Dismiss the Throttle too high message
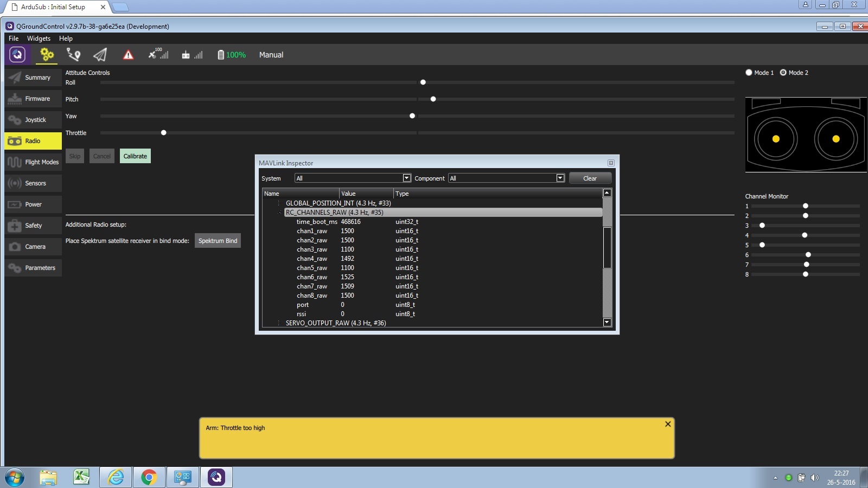 pyautogui.click(x=668, y=424)
